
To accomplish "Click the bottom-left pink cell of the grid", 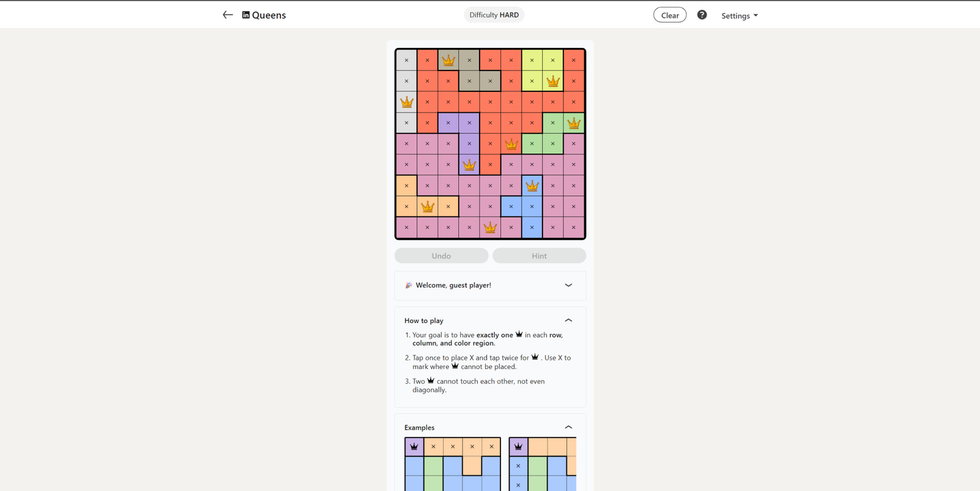I will (x=407, y=227).
